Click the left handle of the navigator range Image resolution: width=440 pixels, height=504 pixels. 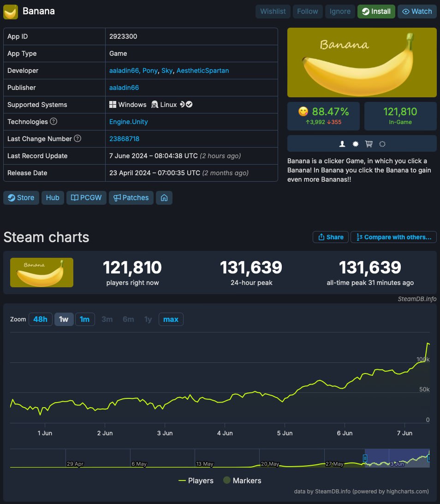coord(365,458)
